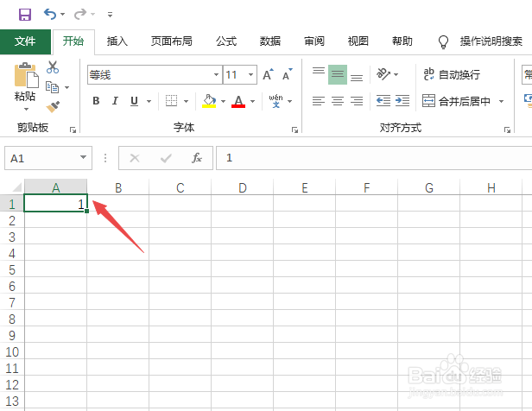
Task: Select row 5 header
Action: pyautogui.click(x=12, y=270)
